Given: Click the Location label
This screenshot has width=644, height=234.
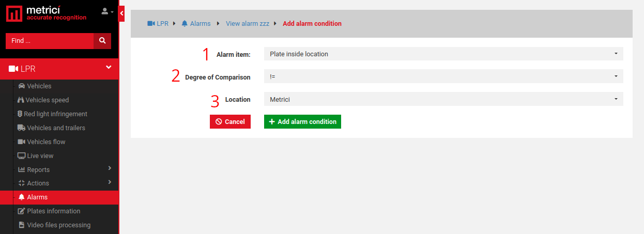Looking at the screenshot, I should (238, 100).
